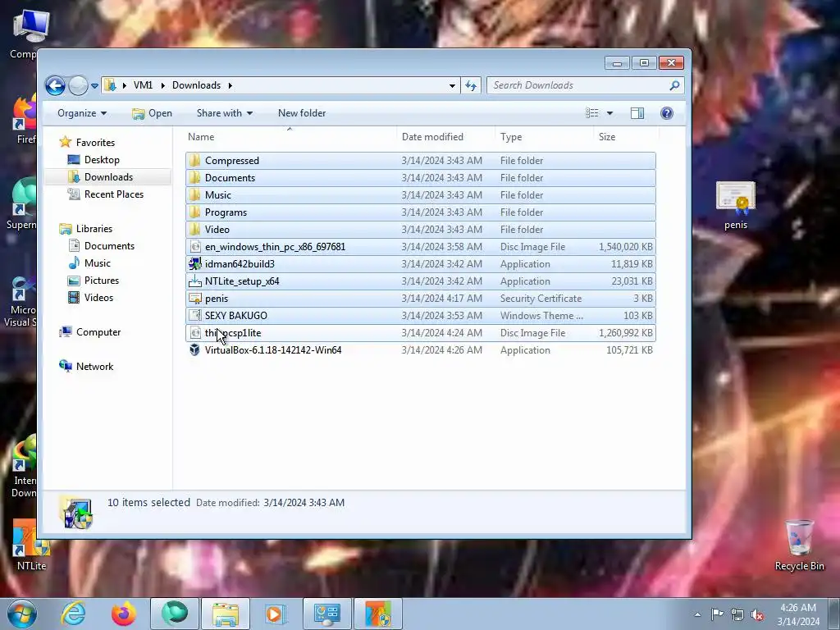
Task: Select the Video folder icon
Action: (x=195, y=230)
